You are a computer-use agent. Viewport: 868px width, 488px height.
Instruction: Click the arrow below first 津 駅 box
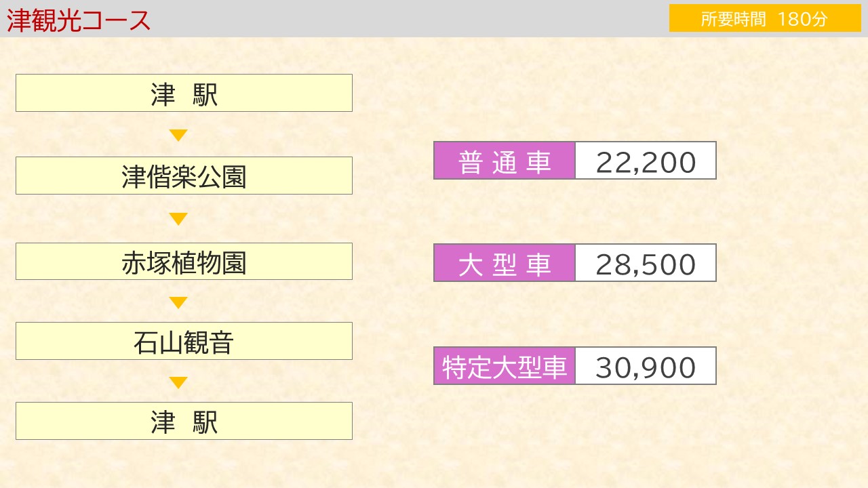pyautogui.click(x=178, y=136)
